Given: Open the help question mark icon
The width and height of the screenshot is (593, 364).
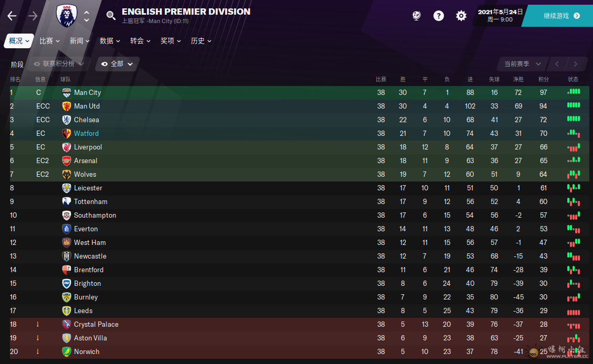Looking at the screenshot, I should click(x=439, y=16).
